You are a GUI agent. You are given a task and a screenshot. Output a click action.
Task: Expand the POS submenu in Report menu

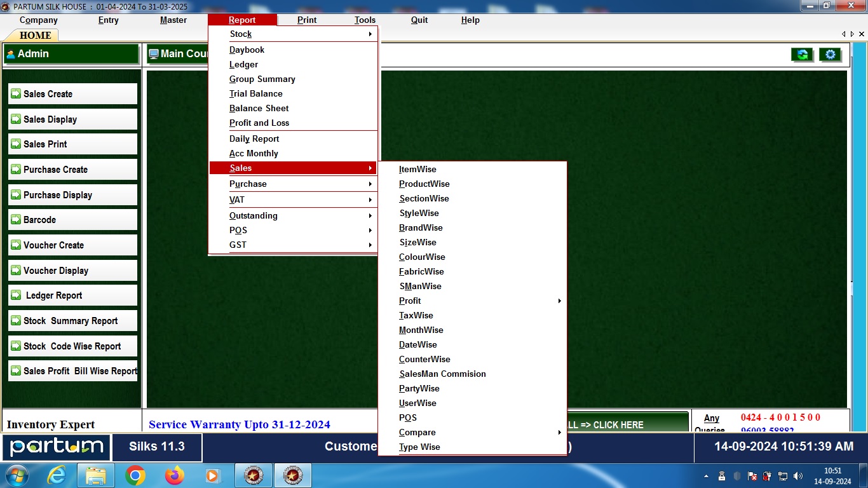point(370,230)
